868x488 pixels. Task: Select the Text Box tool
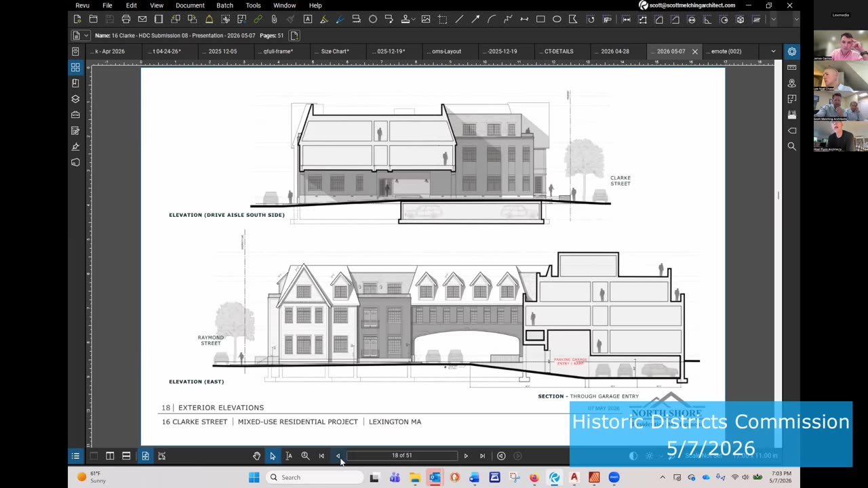[x=308, y=19]
